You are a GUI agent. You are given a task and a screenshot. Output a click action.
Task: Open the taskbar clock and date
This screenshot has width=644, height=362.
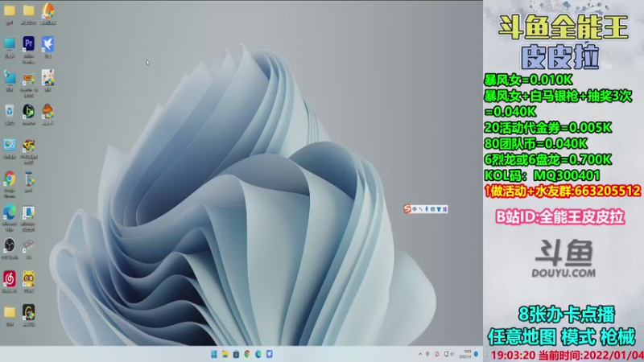pos(466,354)
